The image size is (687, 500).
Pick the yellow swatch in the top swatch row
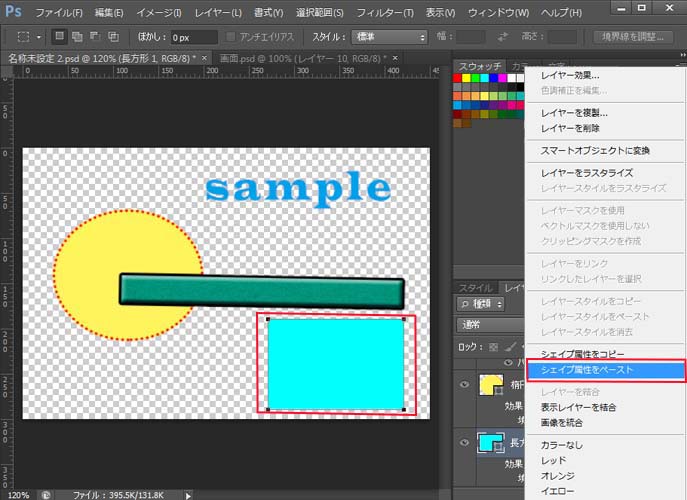[x=466, y=78]
